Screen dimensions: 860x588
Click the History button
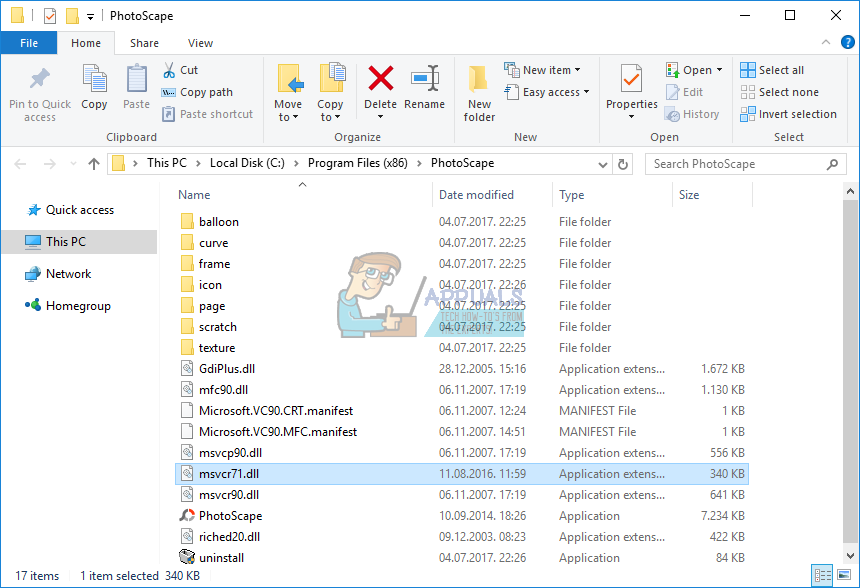tap(692, 114)
